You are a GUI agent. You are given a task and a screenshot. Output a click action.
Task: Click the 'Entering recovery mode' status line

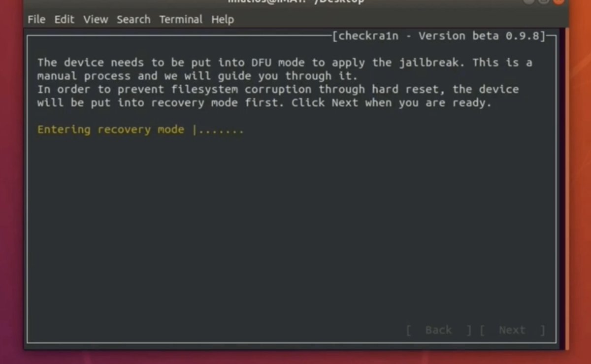[x=140, y=130]
